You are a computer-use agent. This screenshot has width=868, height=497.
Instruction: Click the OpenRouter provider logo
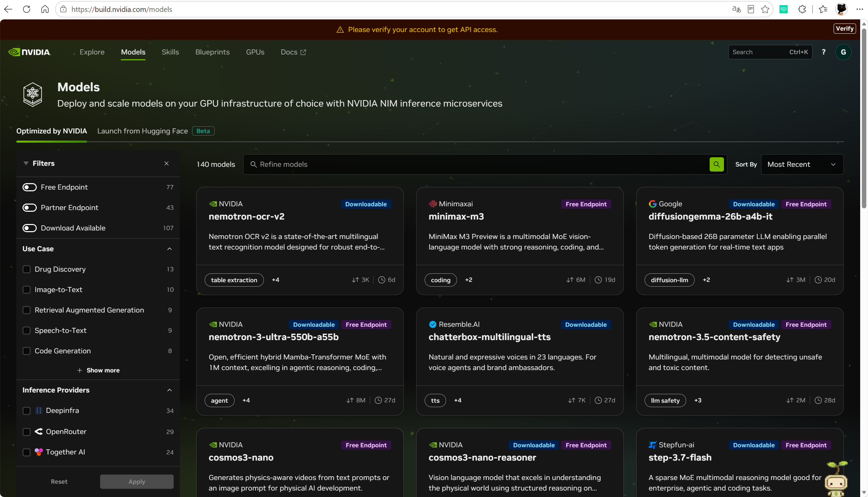tap(38, 431)
